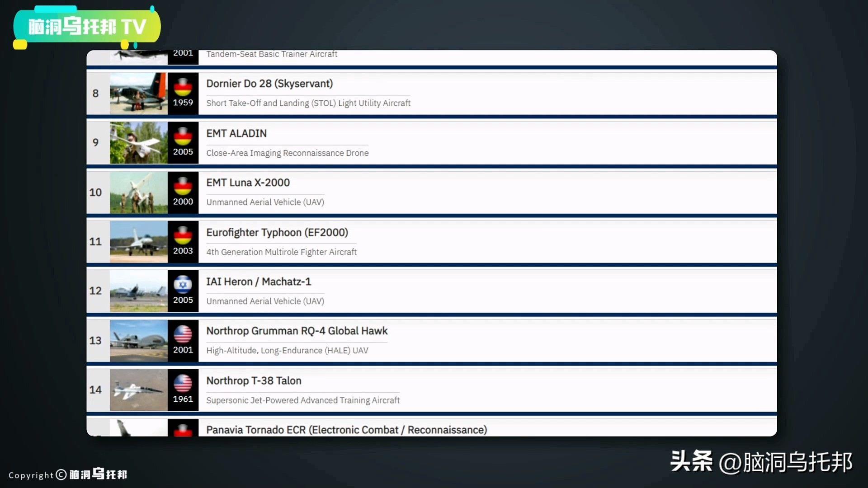868x488 pixels.
Task: Click the German flag next to EMT Luna X-2000
Action: point(183,186)
